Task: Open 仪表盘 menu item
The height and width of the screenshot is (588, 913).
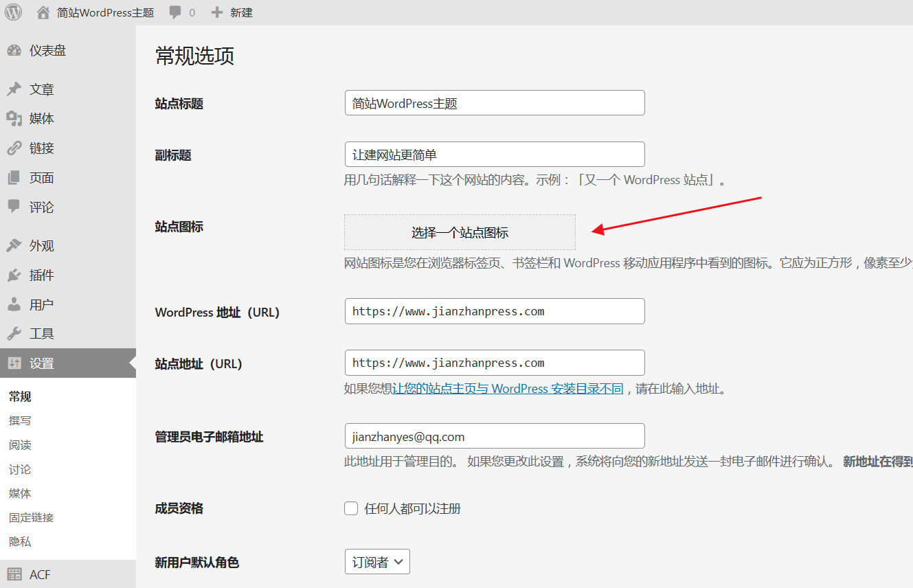Action: (x=68, y=50)
